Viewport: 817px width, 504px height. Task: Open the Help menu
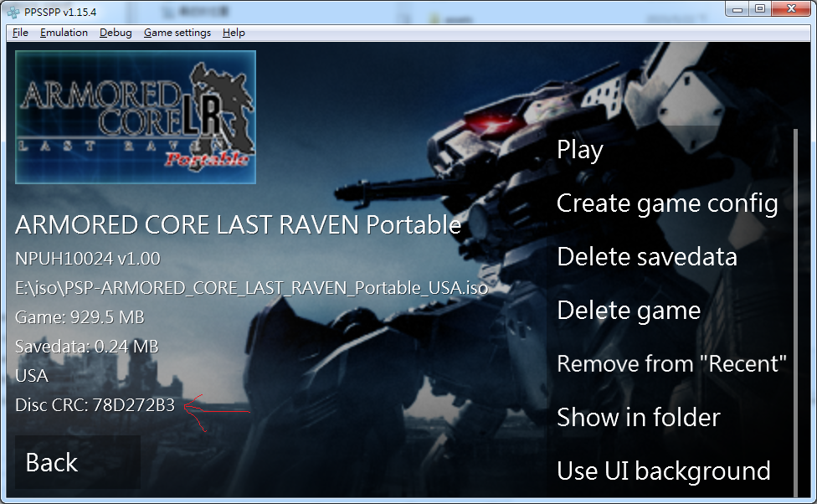234,33
